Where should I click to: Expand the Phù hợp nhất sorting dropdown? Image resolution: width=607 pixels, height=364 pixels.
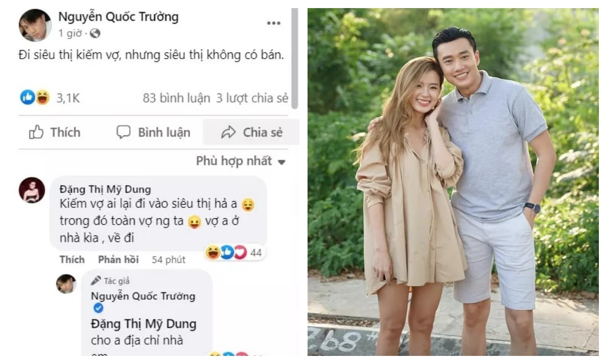coord(241,161)
